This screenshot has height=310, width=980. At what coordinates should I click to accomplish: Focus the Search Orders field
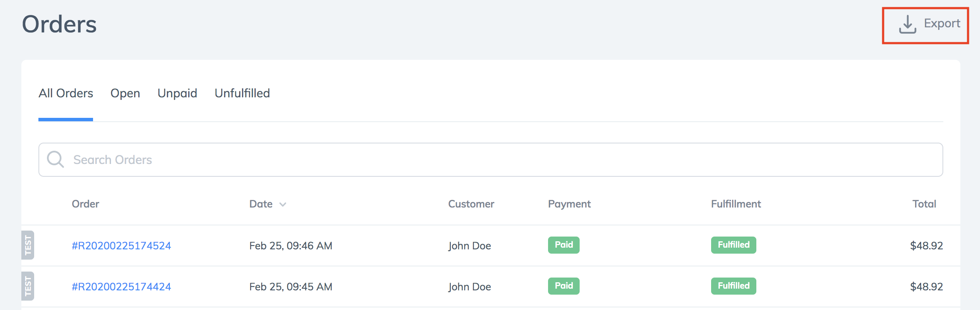[x=490, y=160]
